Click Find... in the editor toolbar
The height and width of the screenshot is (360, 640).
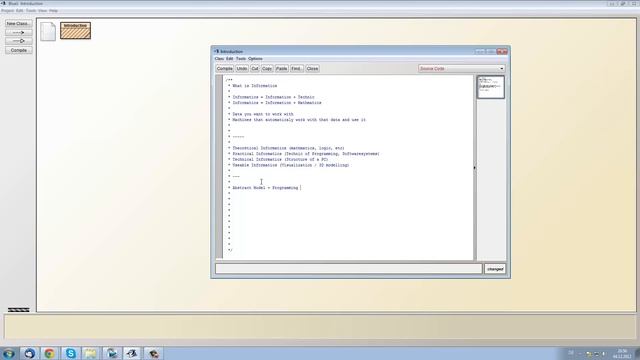click(296, 69)
